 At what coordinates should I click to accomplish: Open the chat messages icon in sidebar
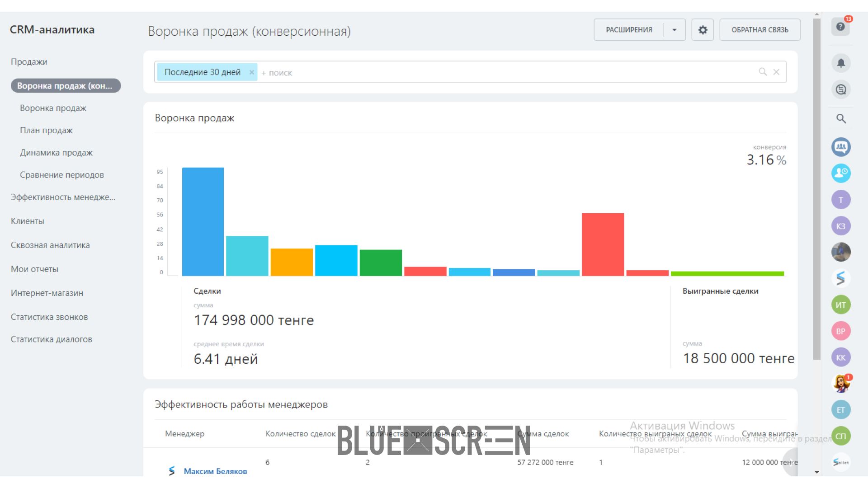click(841, 89)
